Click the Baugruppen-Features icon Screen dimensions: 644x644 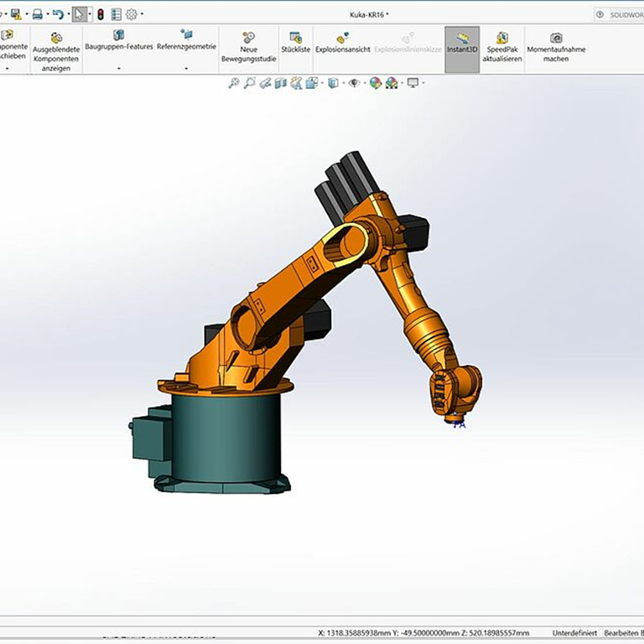pos(119,35)
